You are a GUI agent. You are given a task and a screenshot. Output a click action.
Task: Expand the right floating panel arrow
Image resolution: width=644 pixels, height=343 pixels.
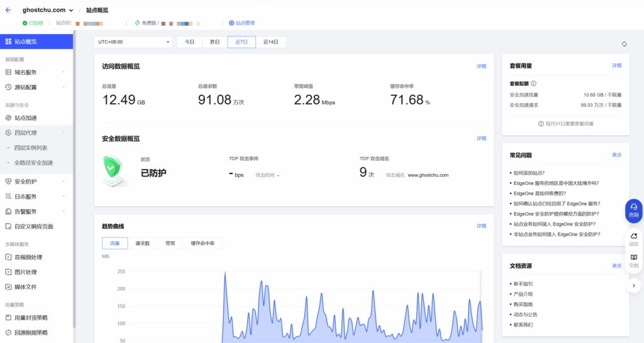pos(633,285)
